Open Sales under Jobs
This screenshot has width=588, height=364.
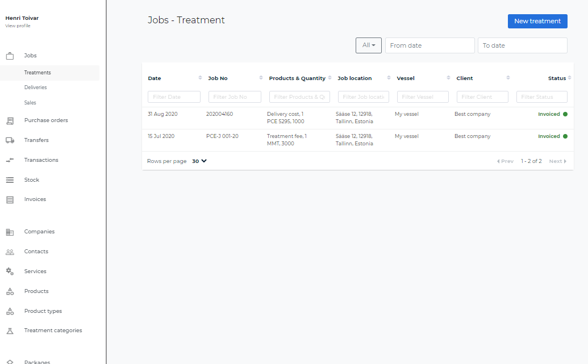30,103
